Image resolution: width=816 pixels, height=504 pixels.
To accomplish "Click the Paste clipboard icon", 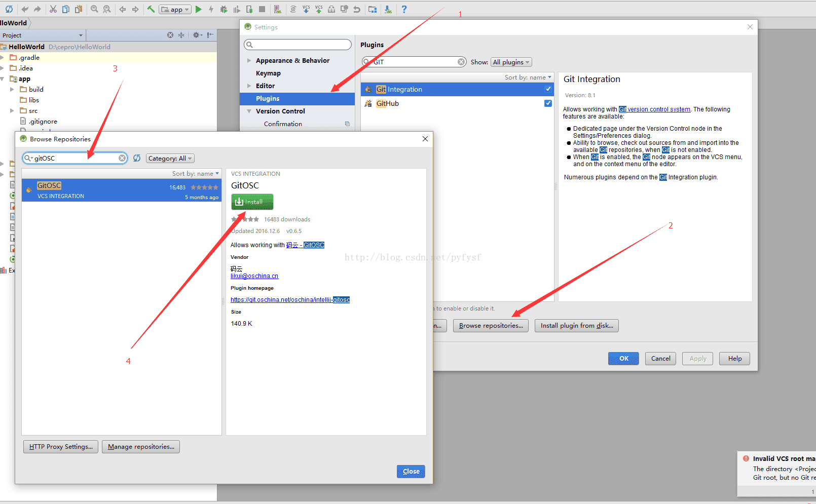I will (79, 9).
